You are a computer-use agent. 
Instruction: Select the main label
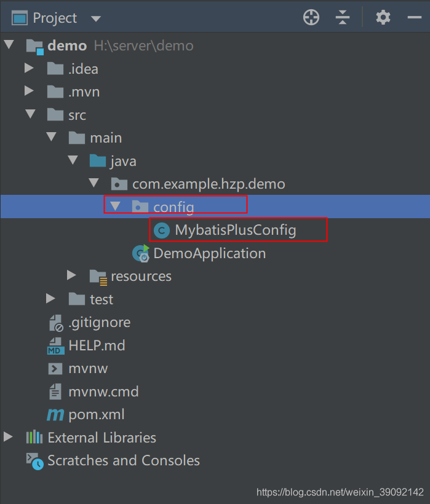(x=106, y=138)
